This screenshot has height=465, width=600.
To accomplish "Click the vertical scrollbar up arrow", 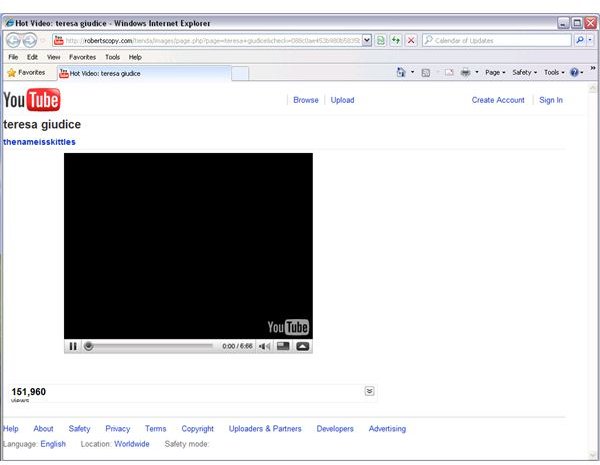I will (592, 88).
